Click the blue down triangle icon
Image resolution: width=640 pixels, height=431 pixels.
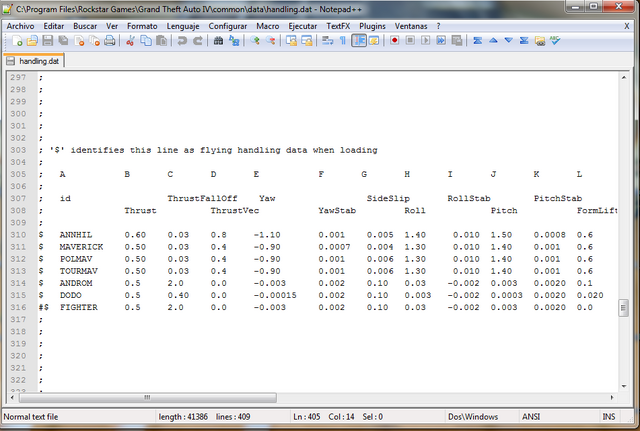(509, 40)
